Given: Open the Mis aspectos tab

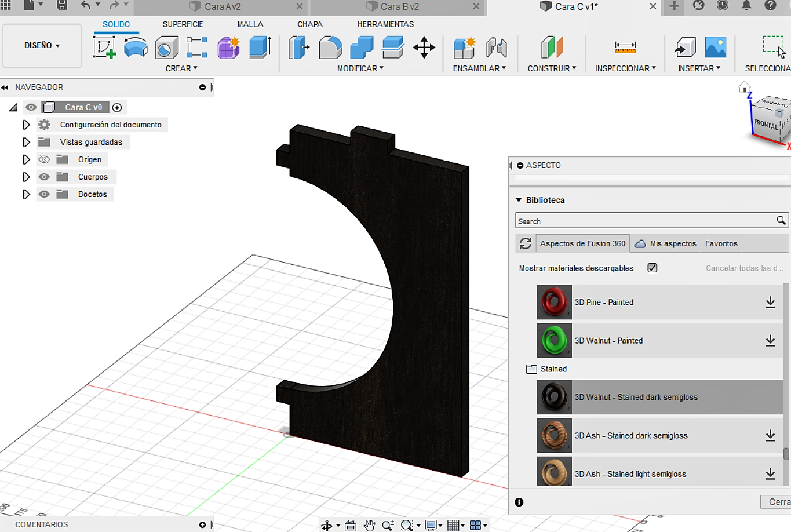Looking at the screenshot, I should click(x=665, y=243).
